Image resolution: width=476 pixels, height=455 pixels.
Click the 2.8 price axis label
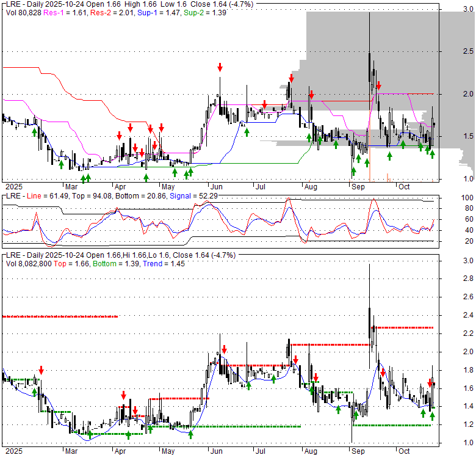(468, 278)
